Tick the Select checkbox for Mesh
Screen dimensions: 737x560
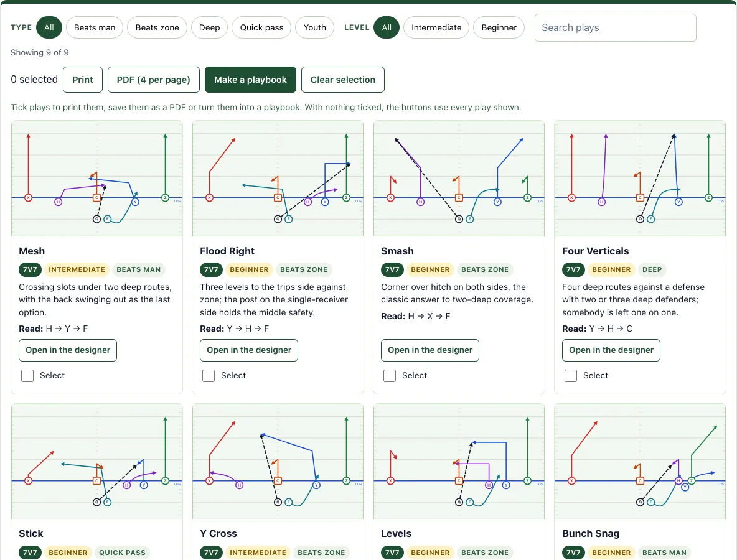(x=27, y=376)
